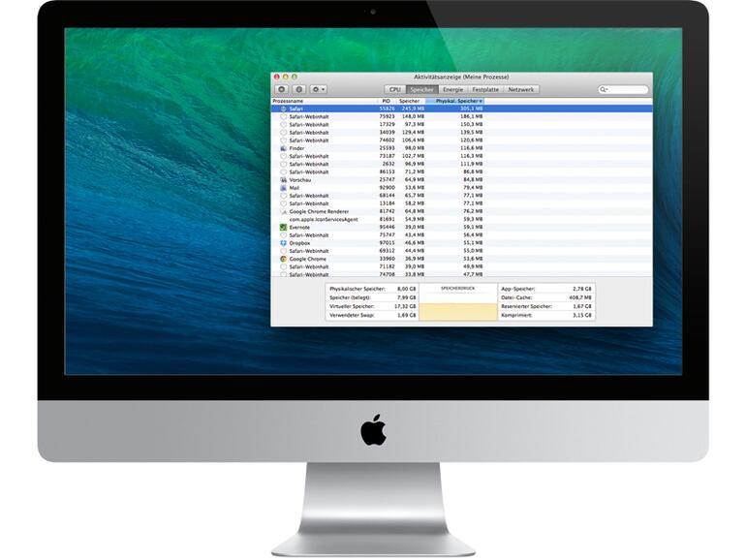Click the Finder icon in process list
The width and height of the screenshot is (746, 560).
coord(284,148)
